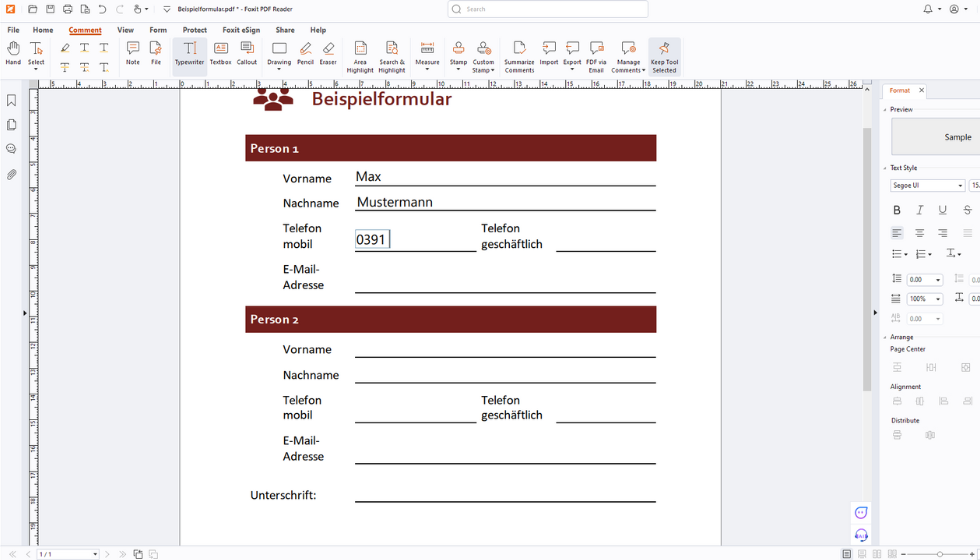Expand the left navigation panel arrow
Screen dimensions: 980x560
tap(24, 312)
